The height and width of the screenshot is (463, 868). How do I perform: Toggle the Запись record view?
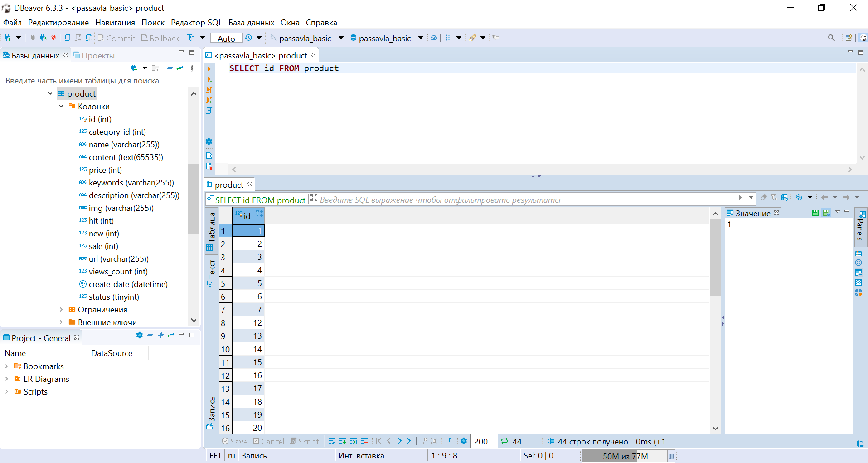(x=211, y=413)
